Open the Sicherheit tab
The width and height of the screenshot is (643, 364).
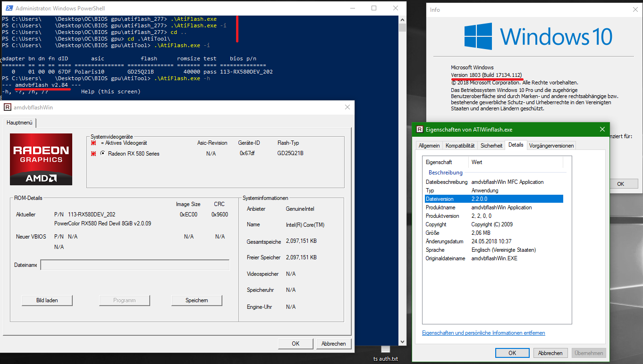click(491, 146)
